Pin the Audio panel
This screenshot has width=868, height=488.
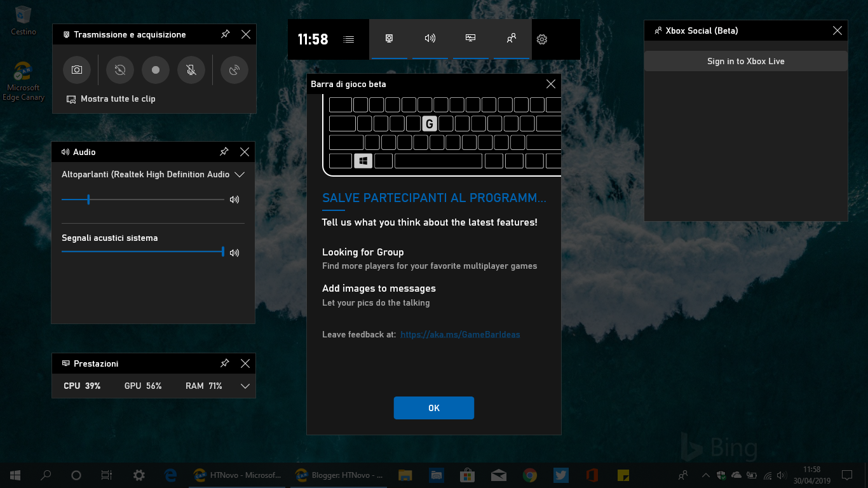click(224, 152)
